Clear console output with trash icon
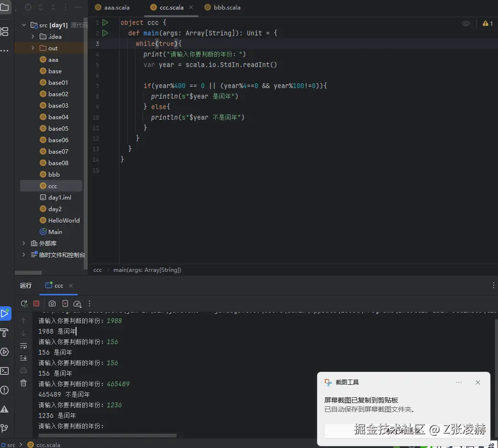This screenshot has height=448, width=498. (x=23, y=383)
